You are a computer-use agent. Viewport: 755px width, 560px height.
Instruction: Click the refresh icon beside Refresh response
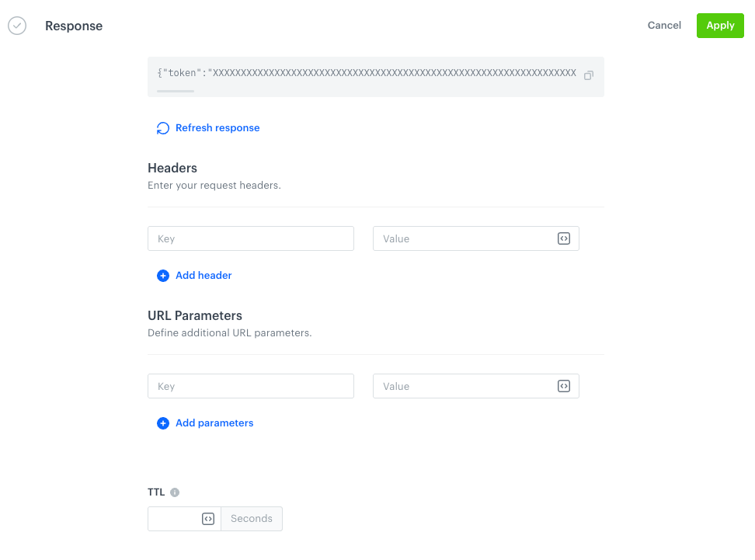(x=162, y=127)
